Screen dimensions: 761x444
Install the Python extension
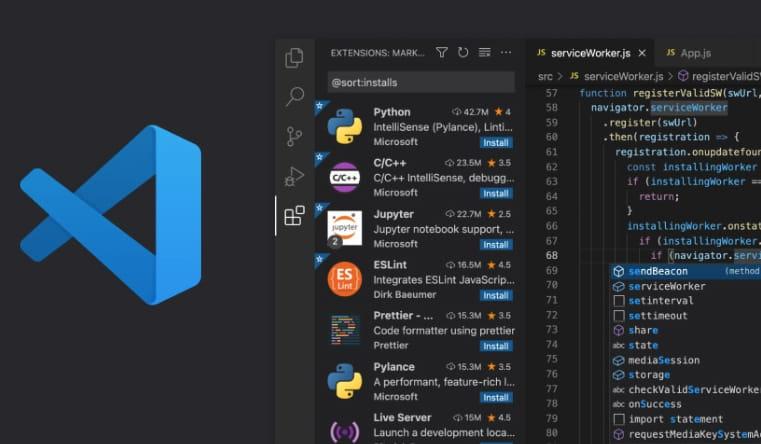tap(496, 143)
